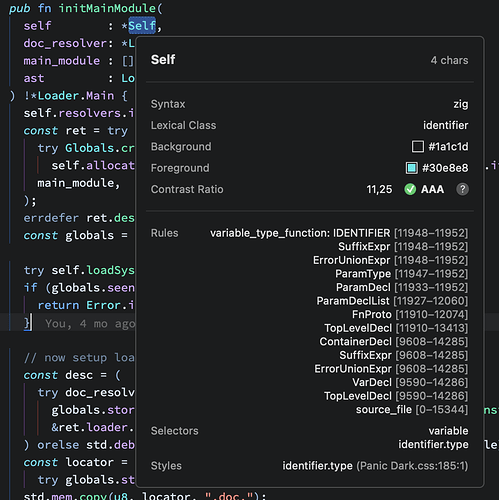Click the 'main_module,' argument line
Viewport: 499px width, 500px height.
78,183
